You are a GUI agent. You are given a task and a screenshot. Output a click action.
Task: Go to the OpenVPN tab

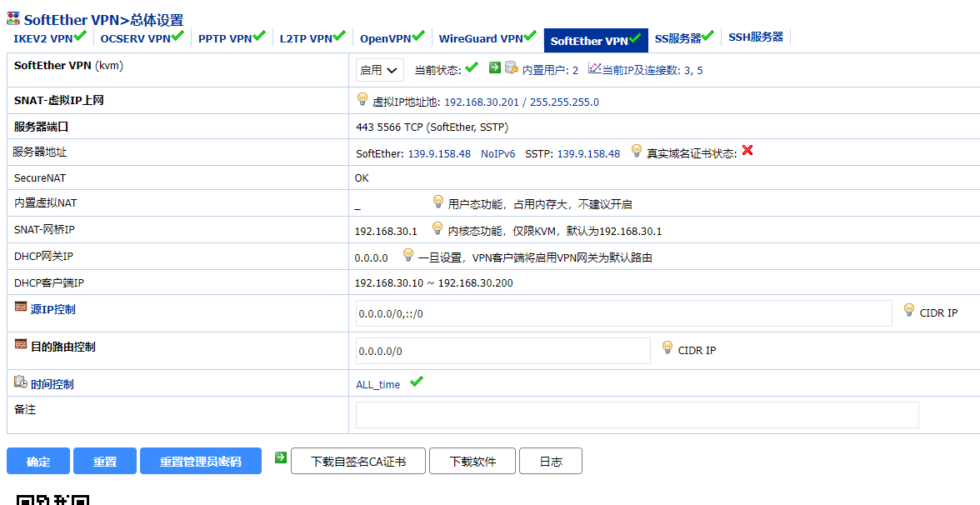point(392,37)
